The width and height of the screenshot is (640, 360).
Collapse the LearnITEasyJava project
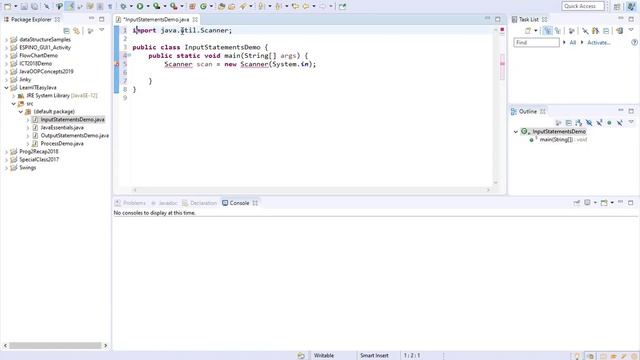pos(6,87)
